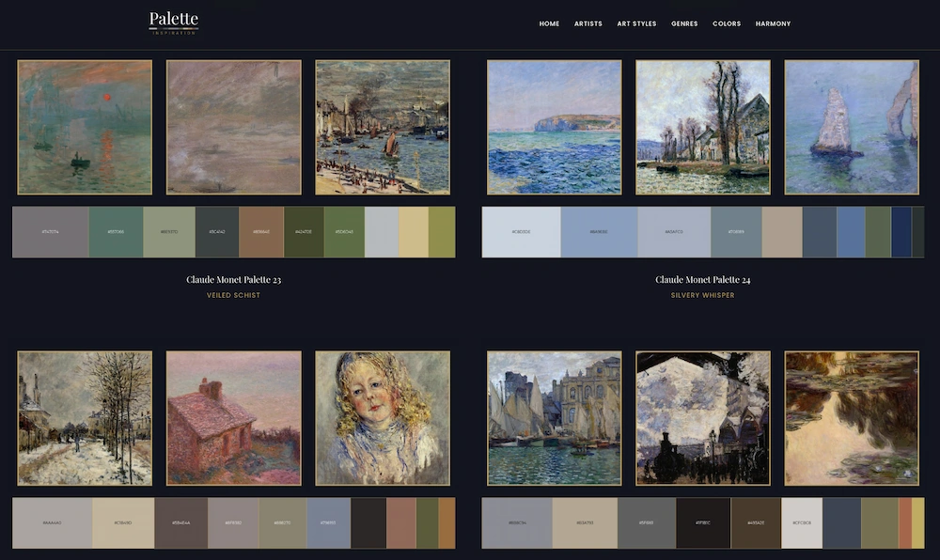Open the Claude Monet Palette 23 title
This screenshot has width=940, height=560.
[x=233, y=280]
